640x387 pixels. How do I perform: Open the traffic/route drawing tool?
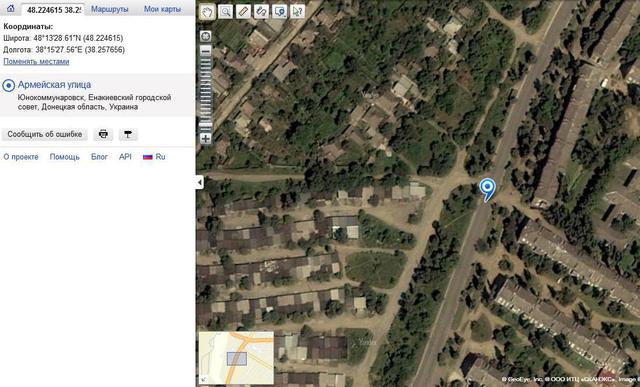(x=261, y=12)
